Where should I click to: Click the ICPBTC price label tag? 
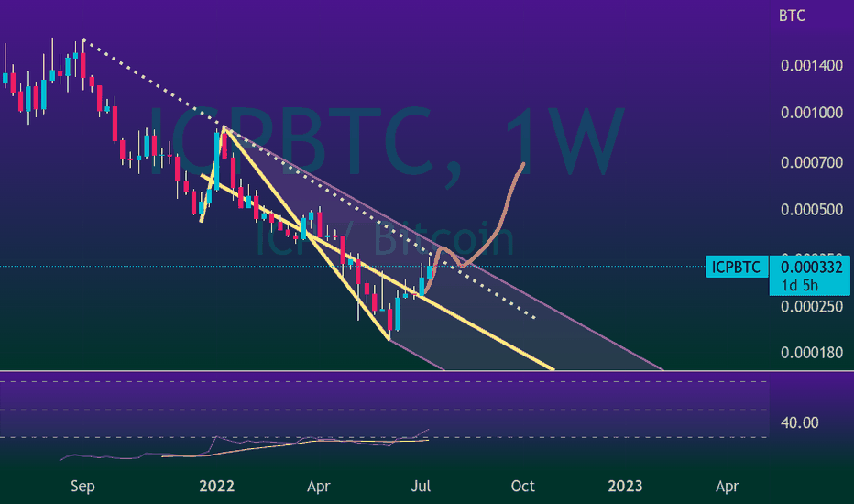tap(737, 267)
